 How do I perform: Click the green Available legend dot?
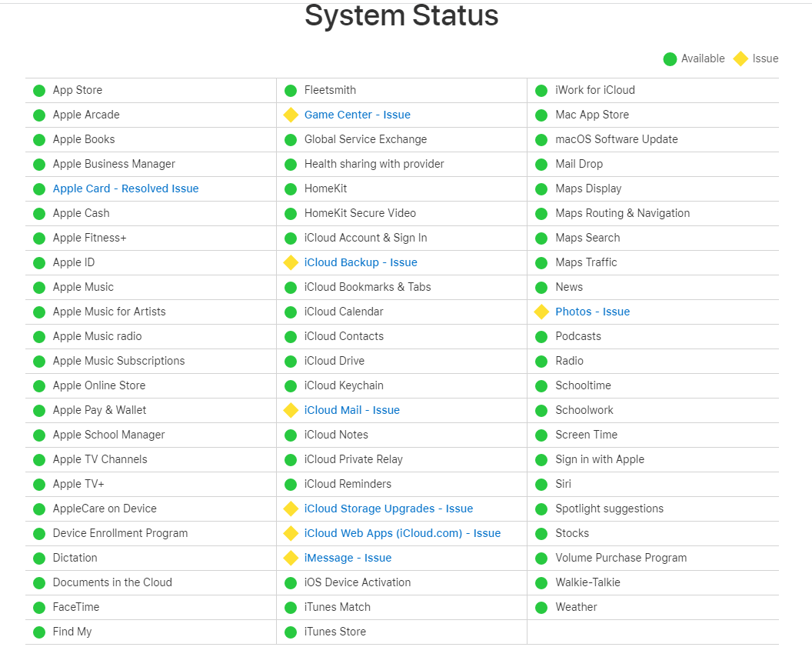pos(670,59)
